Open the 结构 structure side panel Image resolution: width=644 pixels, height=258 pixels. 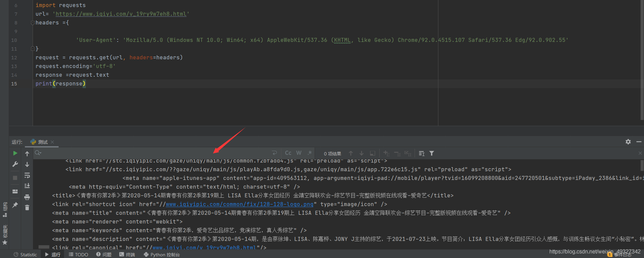click(5, 209)
